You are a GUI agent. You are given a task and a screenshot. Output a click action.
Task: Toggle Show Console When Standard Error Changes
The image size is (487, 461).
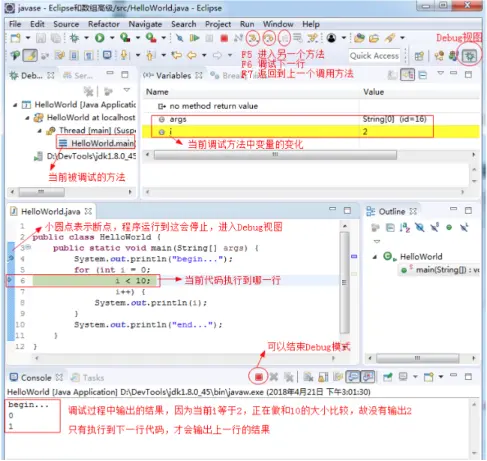[x=368, y=377]
